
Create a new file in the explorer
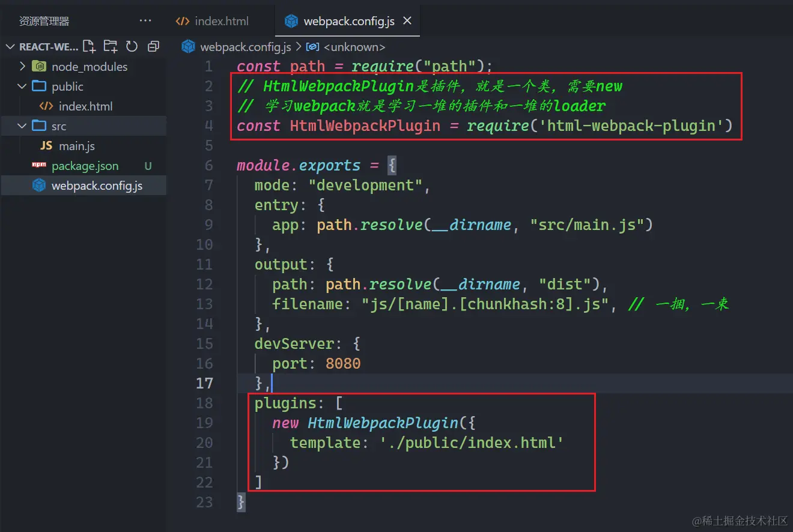(89, 46)
